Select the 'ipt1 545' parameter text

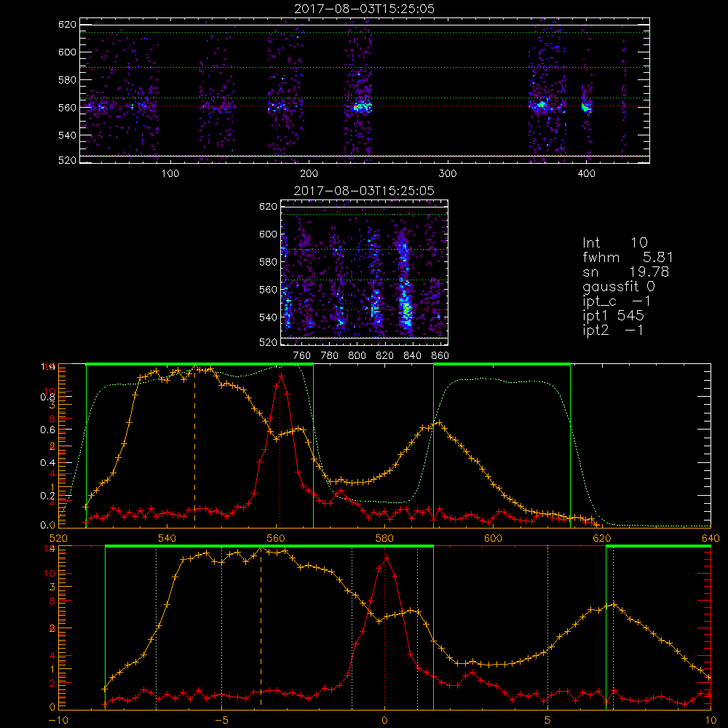613,316
